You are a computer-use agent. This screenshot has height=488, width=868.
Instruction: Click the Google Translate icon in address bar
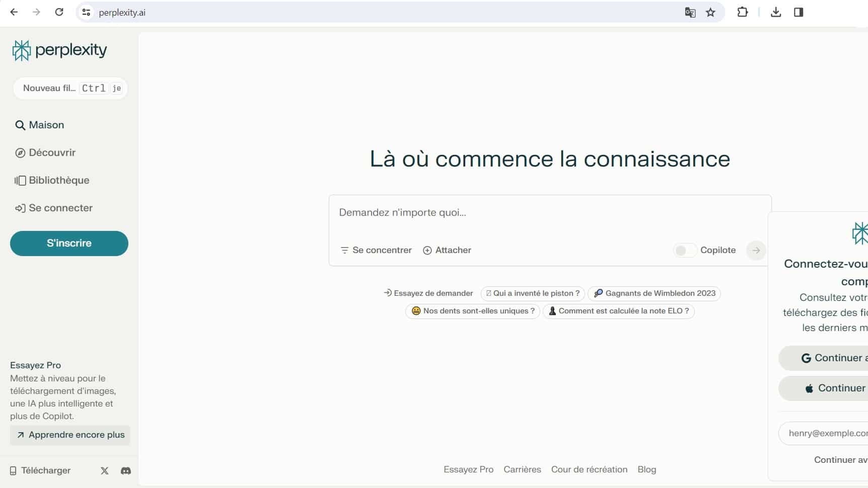[x=690, y=13]
